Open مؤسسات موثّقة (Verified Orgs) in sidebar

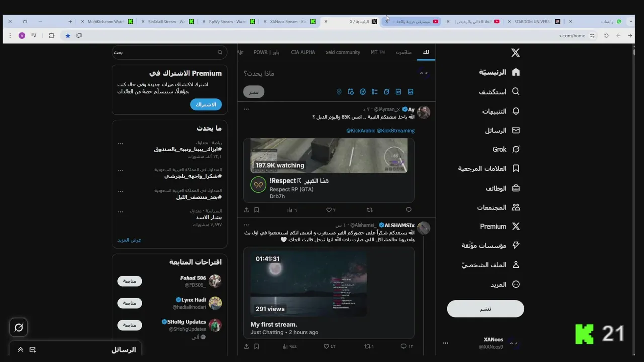click(x=491, y=245)
